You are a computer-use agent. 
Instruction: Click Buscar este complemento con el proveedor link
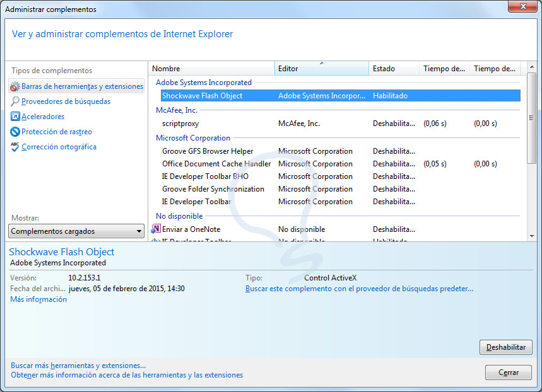click(359, 289)
